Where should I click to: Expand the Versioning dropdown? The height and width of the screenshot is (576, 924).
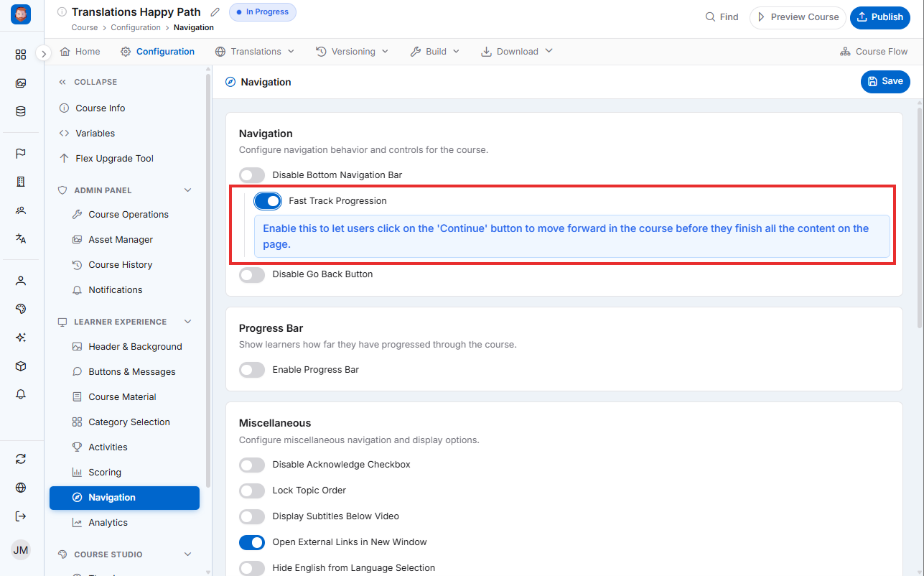[x=352, y=52]
